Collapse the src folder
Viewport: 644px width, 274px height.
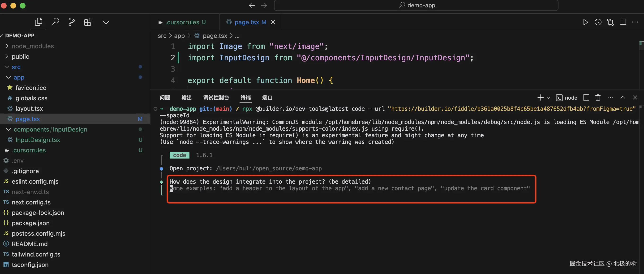click(16, 67)
